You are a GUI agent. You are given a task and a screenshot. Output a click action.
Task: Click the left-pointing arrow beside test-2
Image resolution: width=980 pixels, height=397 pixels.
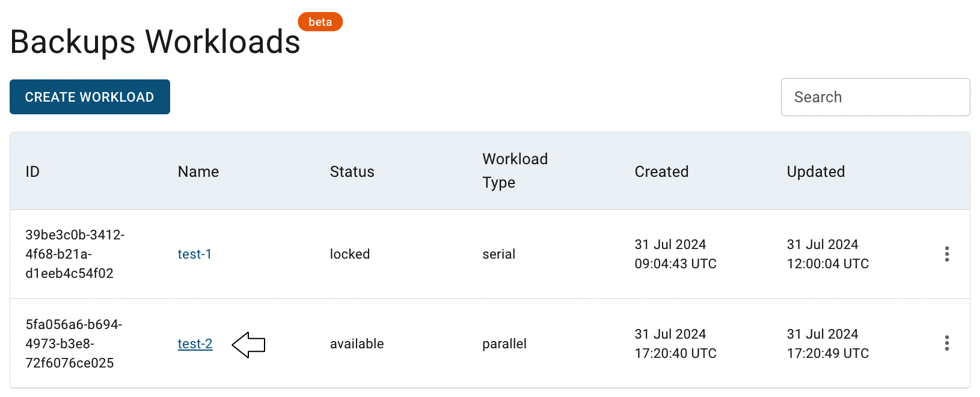[x=248, y=345]
